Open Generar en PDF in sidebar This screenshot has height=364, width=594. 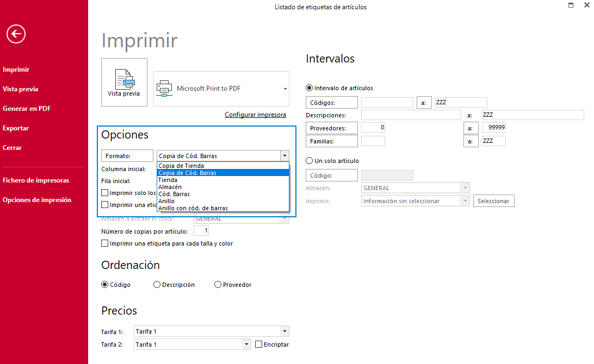27,109
